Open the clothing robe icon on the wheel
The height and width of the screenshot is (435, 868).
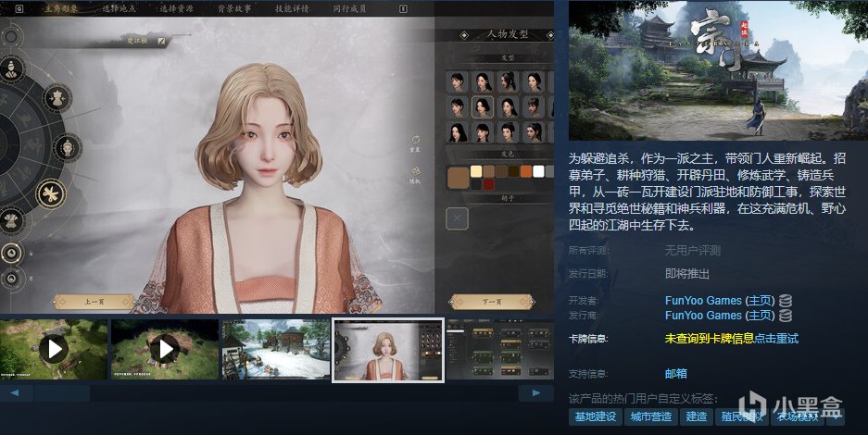click(11, 221)
